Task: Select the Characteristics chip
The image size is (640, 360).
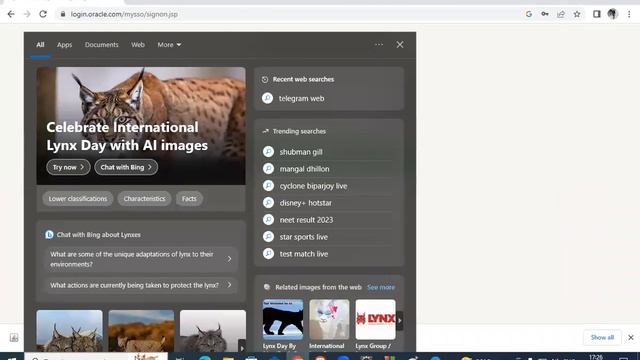Action: point(144,199)
